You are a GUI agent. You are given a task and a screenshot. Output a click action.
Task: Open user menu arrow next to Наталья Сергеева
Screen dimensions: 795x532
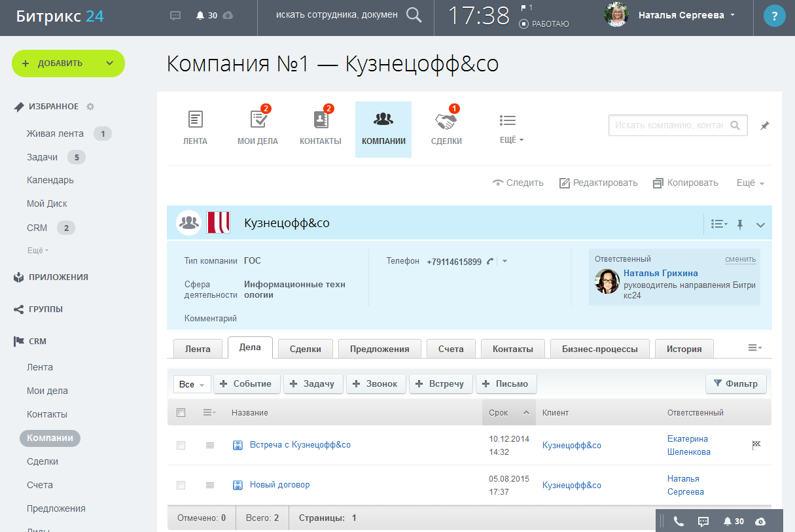pyautogui.click(x=732, y=15)
